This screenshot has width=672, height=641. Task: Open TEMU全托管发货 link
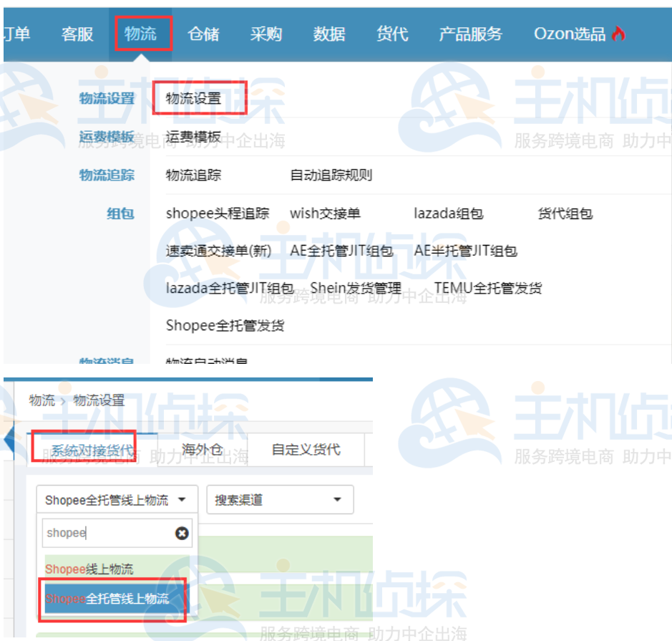tap(488, 288)
